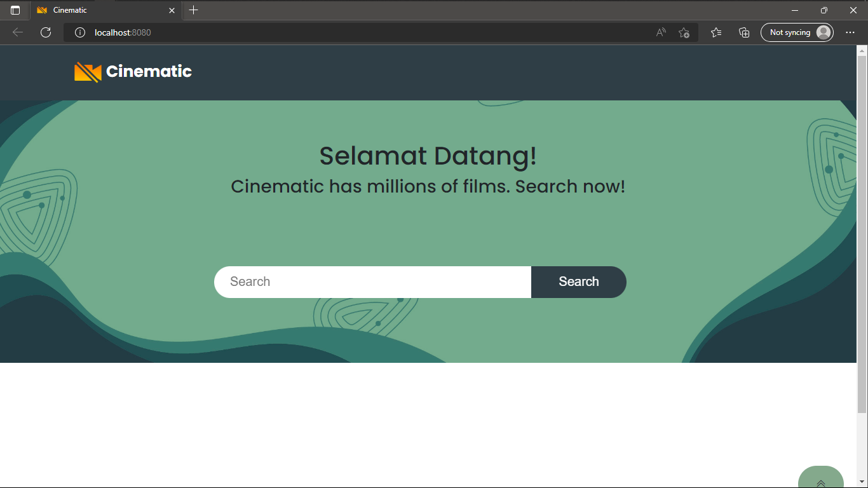Open the add to favorites icon

click(x=684, y=32)
